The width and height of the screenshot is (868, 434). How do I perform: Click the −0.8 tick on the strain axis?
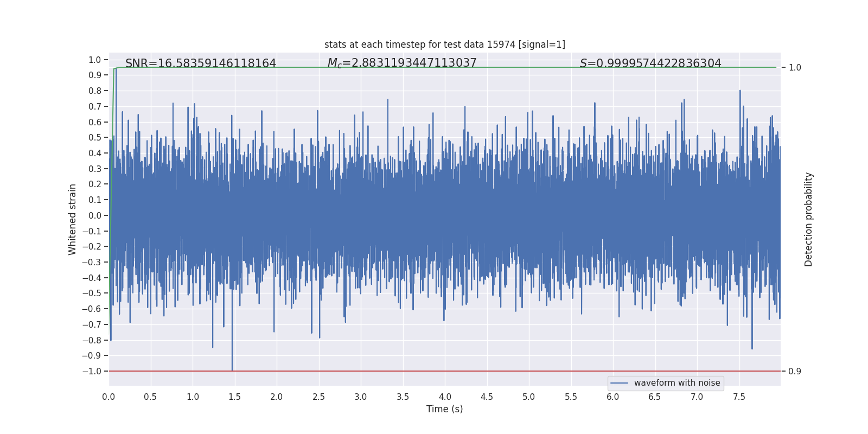92,340
